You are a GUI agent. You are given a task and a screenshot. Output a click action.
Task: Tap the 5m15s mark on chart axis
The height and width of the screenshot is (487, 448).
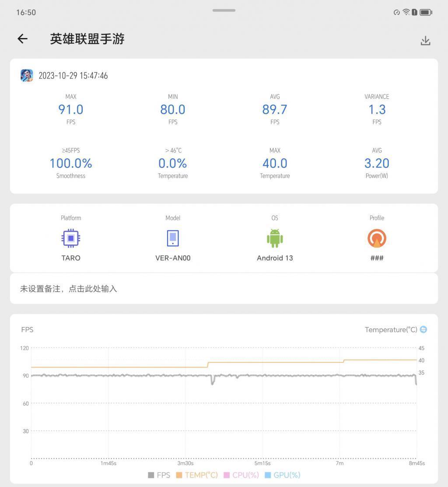tap(262, 463)
